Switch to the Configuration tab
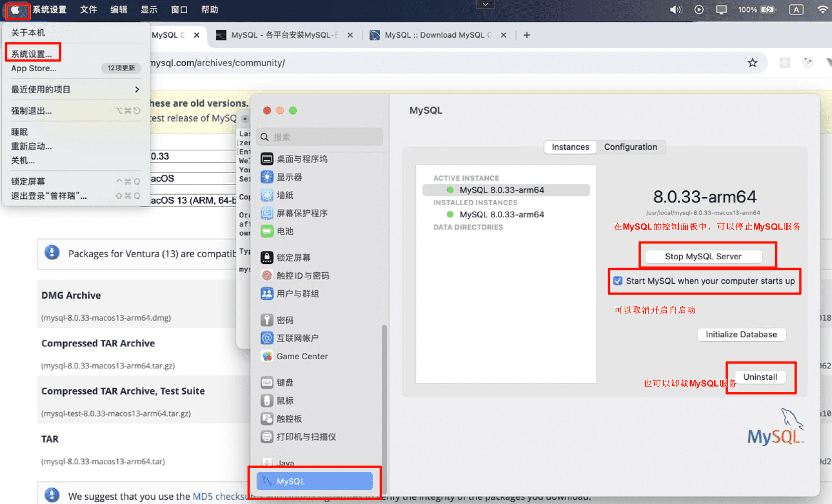This screenshot has width=832, height=504. (x=630, y=147)
